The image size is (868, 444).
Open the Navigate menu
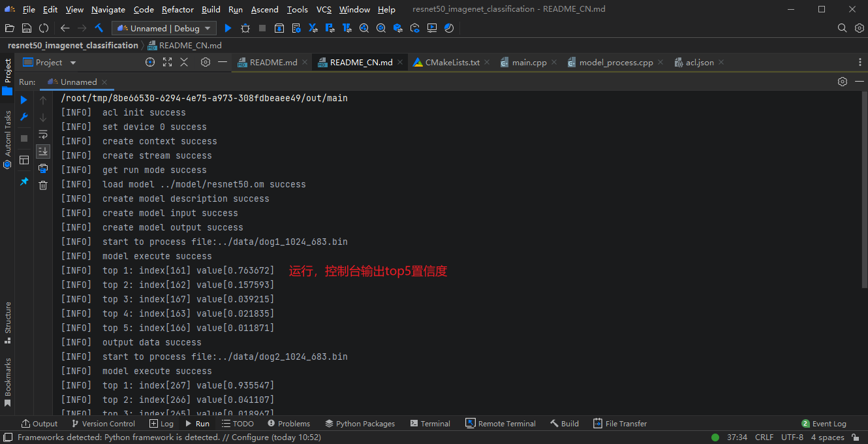click(108, 9)
